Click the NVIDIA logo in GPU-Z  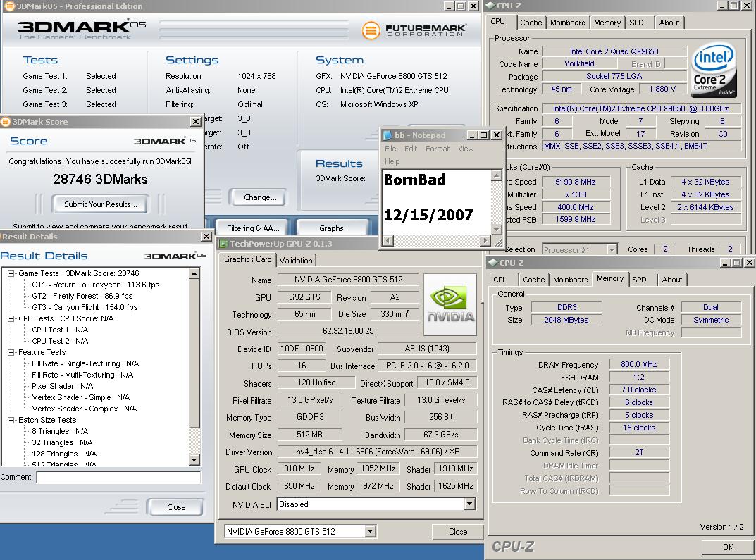[x=450, y=304]
